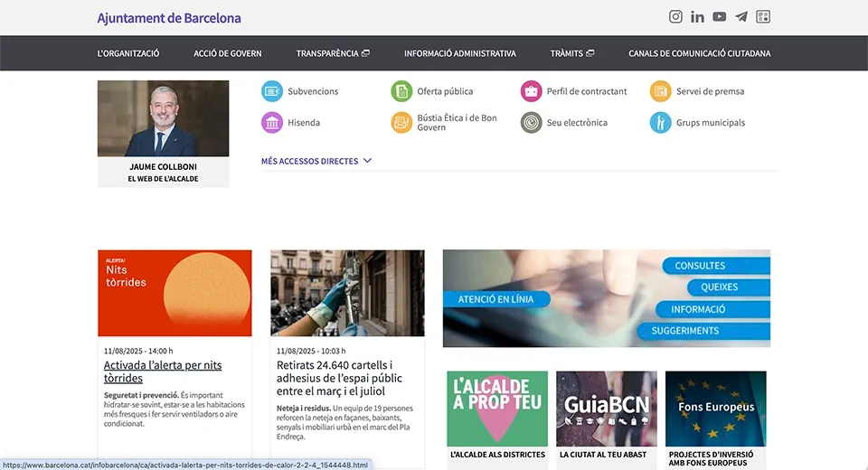
Task: Click the Atenció en línia banner label
Action: [x=496, y=299]
